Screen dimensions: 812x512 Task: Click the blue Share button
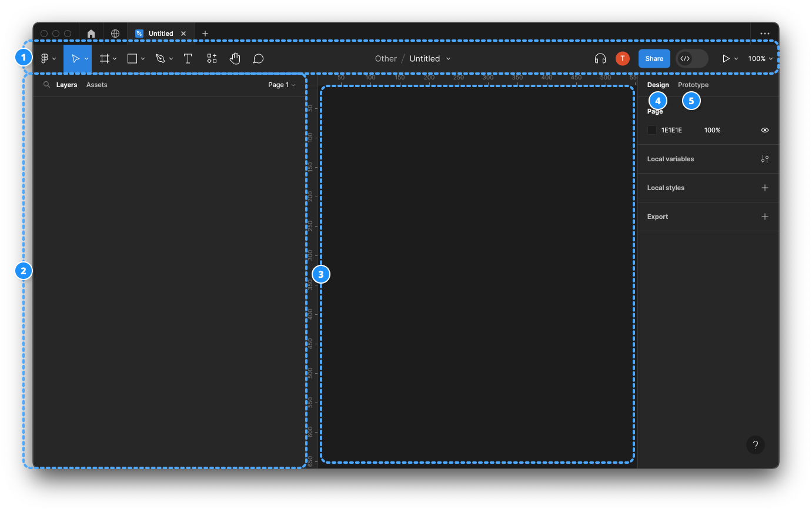point(654,59)
